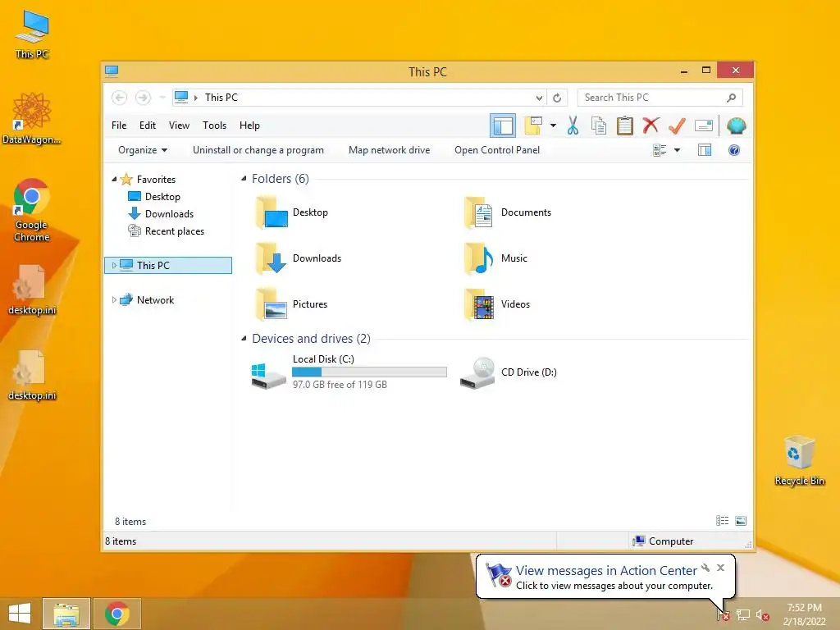Click the Recycle Bin desktop icon
840x630 pixels.
(799, 461)
